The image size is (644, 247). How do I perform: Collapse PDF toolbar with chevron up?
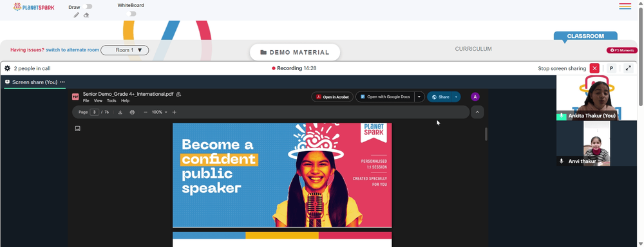(x=477, y=112)
